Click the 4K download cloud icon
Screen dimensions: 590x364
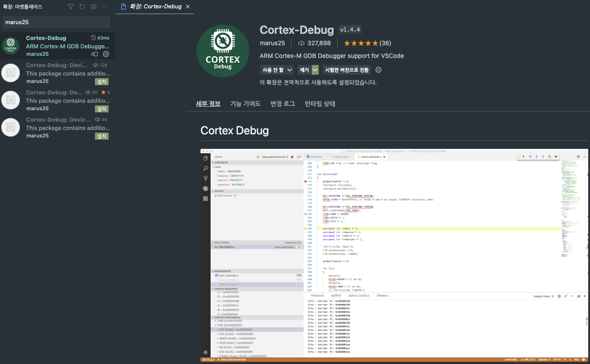pos(98,119)
